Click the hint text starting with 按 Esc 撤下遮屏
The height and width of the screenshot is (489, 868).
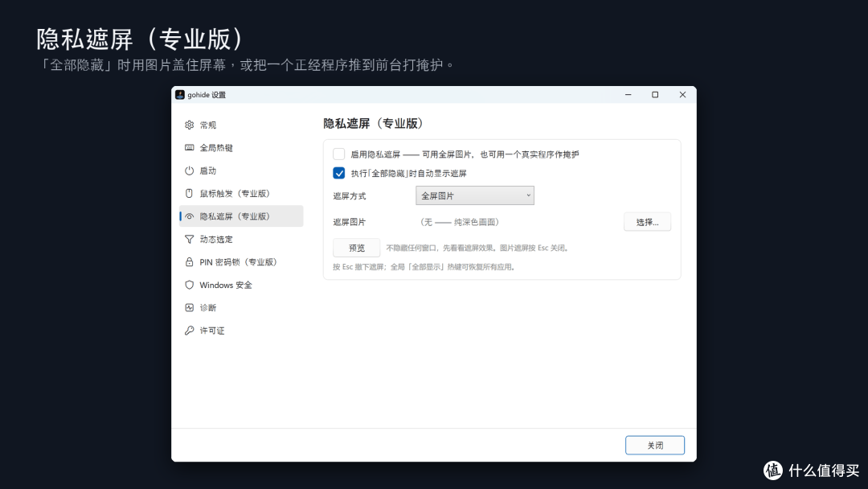(425, 267)
